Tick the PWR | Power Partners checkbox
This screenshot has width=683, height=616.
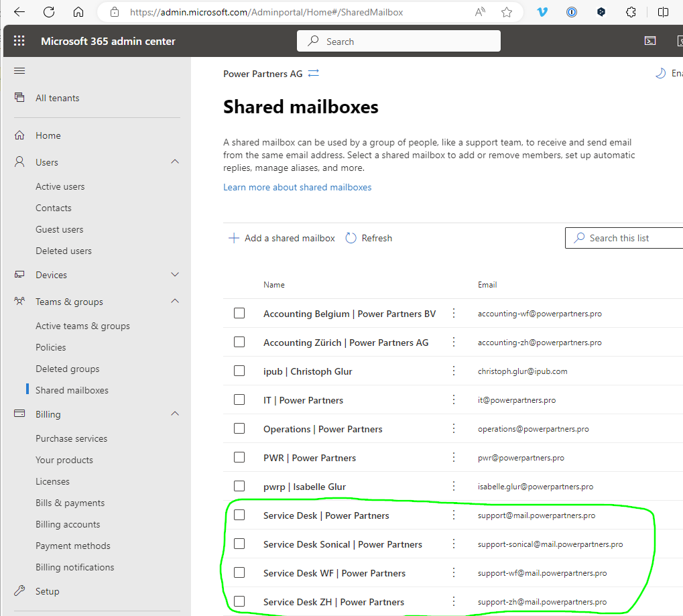coord(239,457)
